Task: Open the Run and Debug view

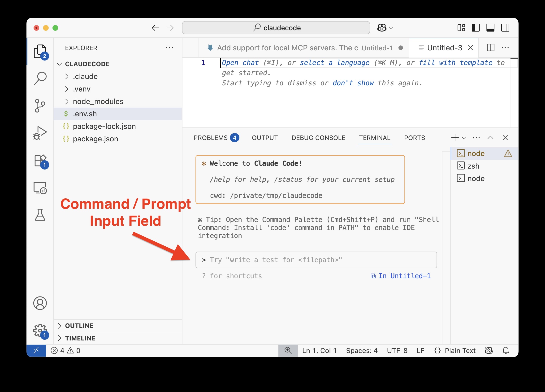Action: [40, 133]
